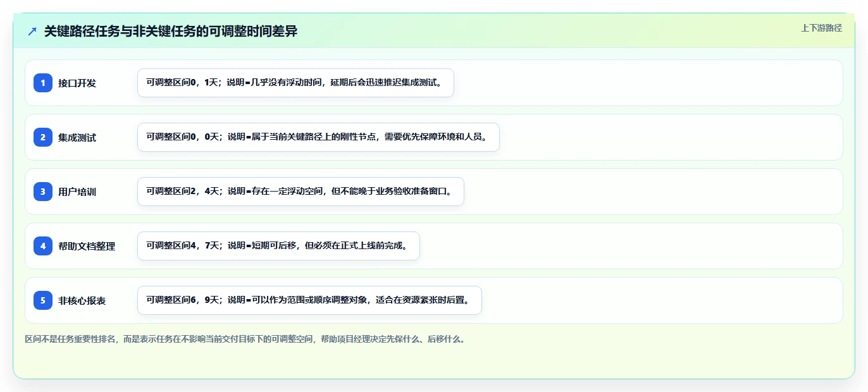The height and width of the screenshot is (392, 868).
Task: Select the number 3 badge for 用户培训
Action: 43,192
